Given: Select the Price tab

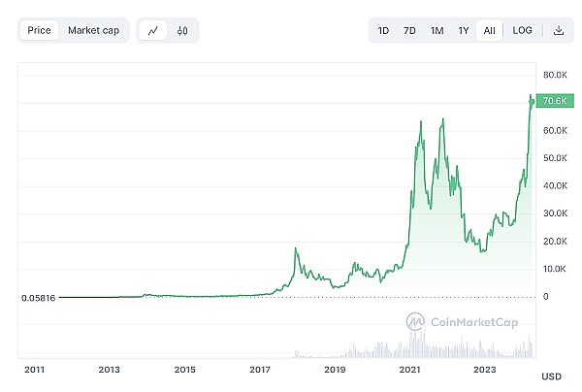Looking at the screenshot, I should tap(40, 30).
